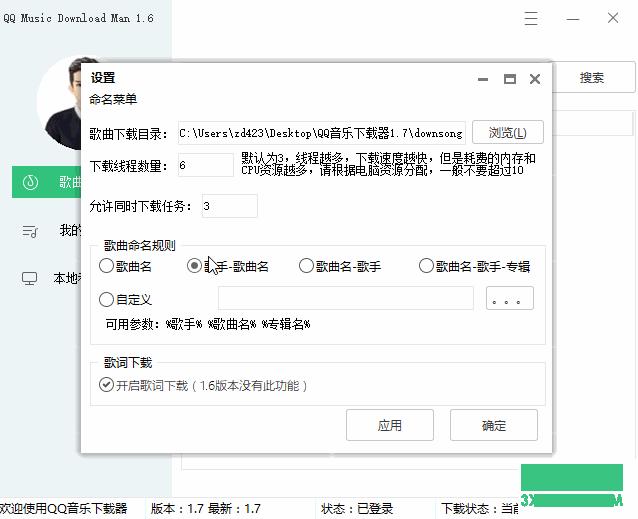Click the ... button beside custom field
The height and width of the screenshot is (519, 638).
pos(510,298)
